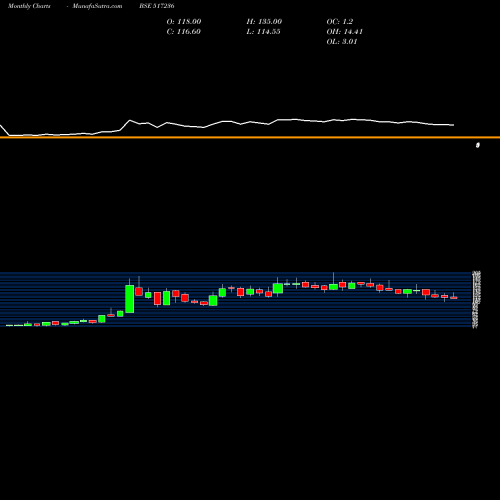This screenshot has height=500, width=500.
Task: Click the 'Monthly Charts' title text
Action: (29, 6)
